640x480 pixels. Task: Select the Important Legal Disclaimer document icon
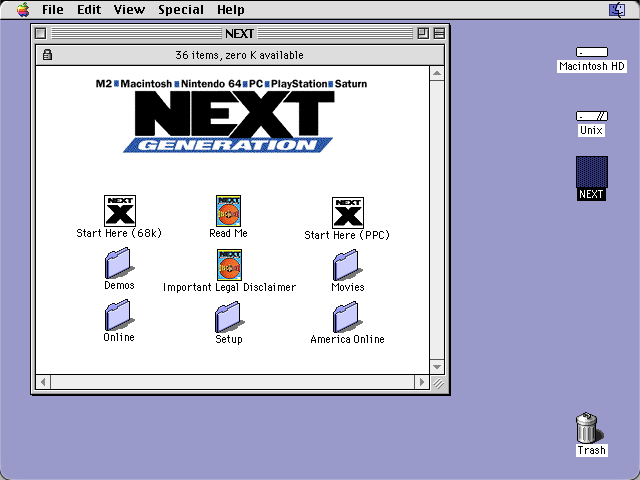click(229, 264)
